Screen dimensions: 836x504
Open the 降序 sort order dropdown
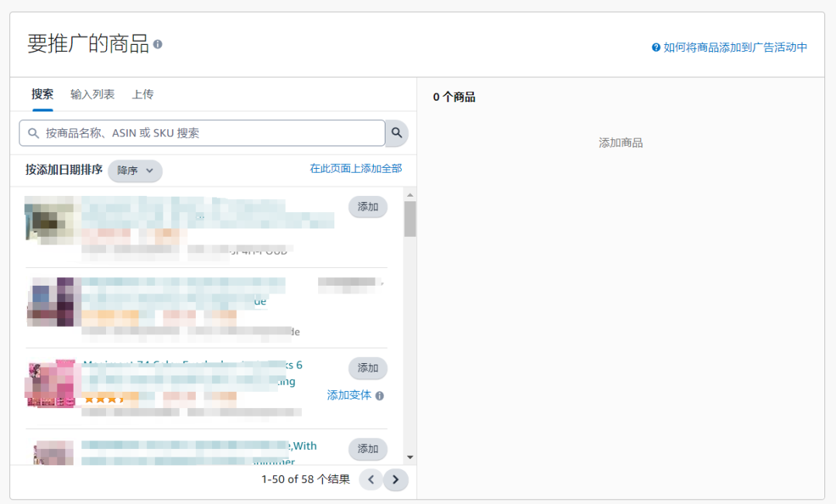click(135, 171)
